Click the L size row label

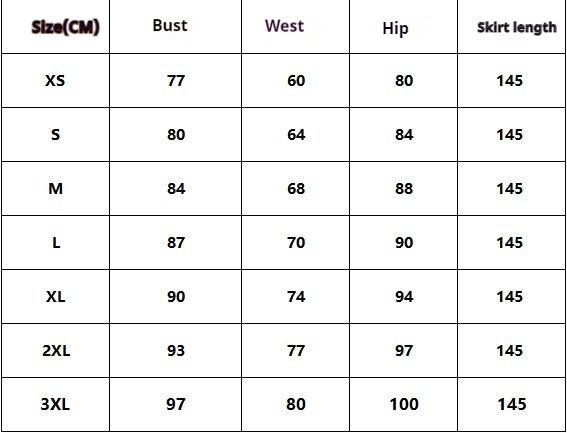[56, 243]
